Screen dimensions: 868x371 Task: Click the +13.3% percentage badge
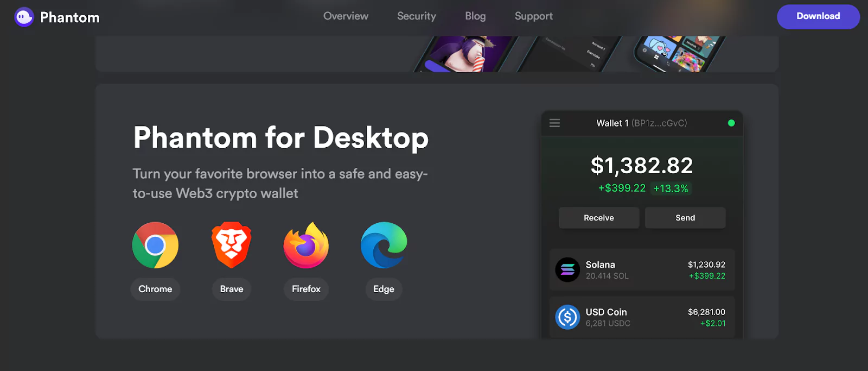click(x=671, y=188)
